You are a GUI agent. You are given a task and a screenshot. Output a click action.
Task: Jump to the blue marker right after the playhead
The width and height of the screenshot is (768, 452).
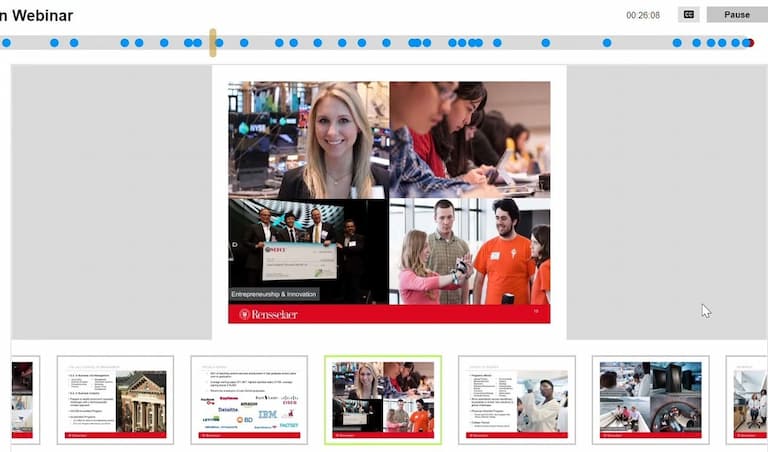click(219, 43)
